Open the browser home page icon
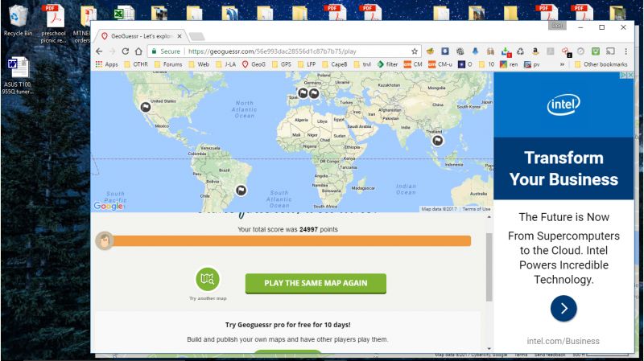The image size is (644, 361). tap(138, 51)
